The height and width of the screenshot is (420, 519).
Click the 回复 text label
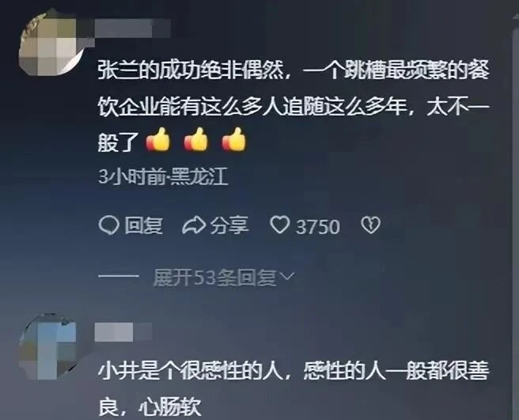pyautogui.click(x=144, y=225)
